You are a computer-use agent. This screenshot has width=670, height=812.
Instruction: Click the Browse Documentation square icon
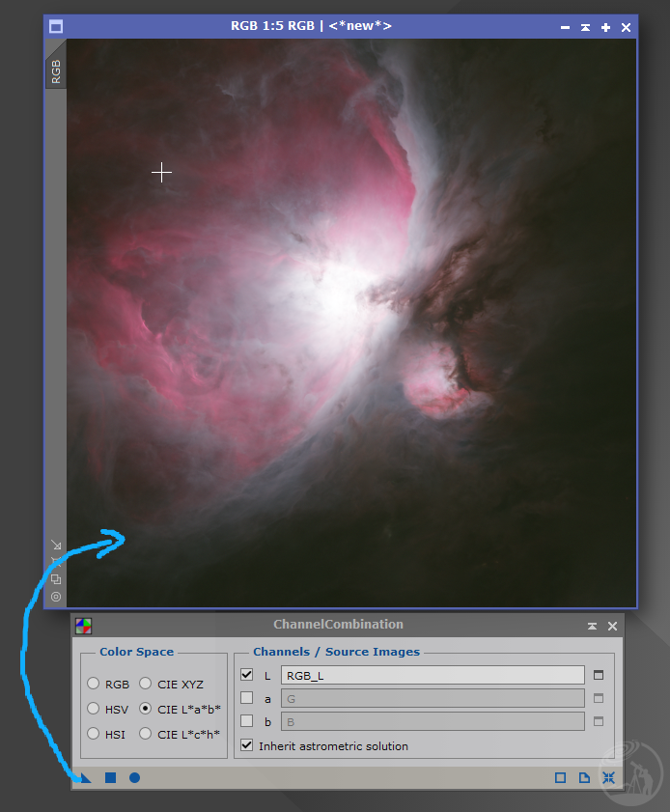point(560,777)
